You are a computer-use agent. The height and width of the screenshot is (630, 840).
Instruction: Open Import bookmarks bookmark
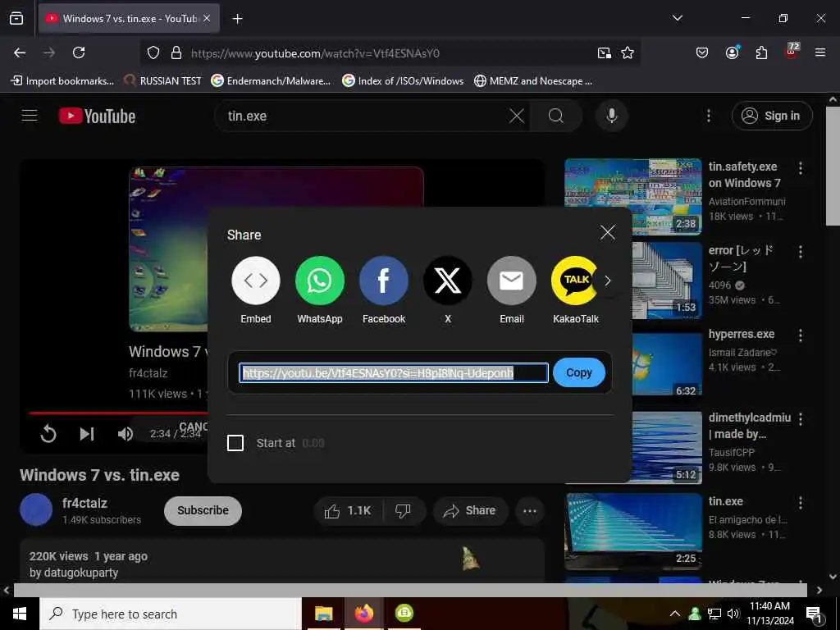(62, 81)
